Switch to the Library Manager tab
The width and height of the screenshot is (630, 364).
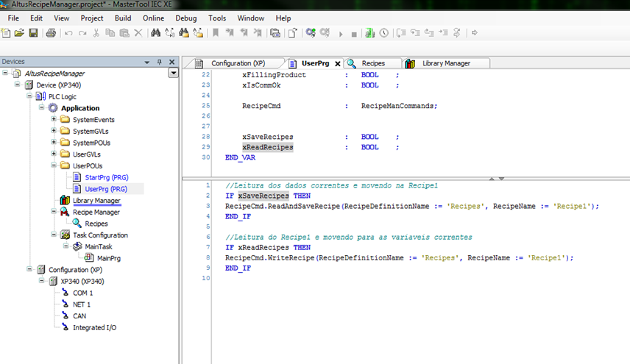click(x=445, y=63)
